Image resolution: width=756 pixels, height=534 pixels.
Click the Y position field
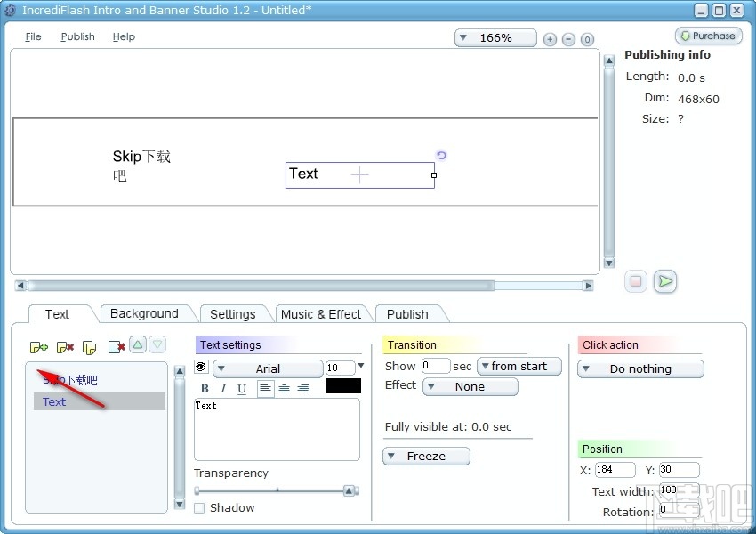(679, 469)
